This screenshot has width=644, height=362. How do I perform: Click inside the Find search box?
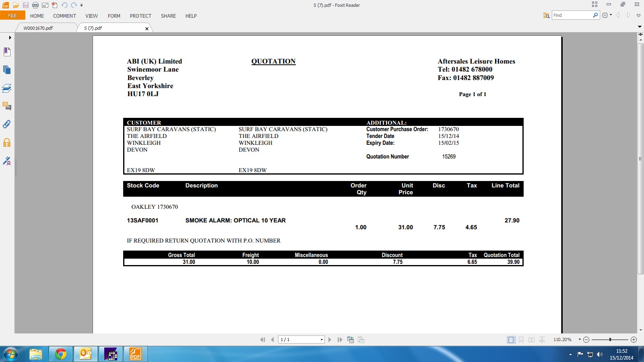click(x=572, y=15)
